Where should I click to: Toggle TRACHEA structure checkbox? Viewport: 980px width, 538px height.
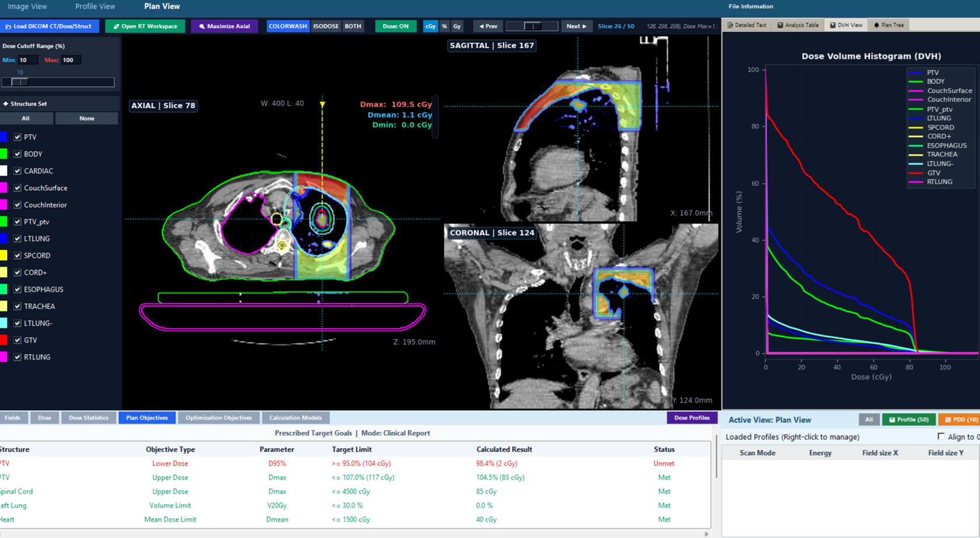[17, 306]
